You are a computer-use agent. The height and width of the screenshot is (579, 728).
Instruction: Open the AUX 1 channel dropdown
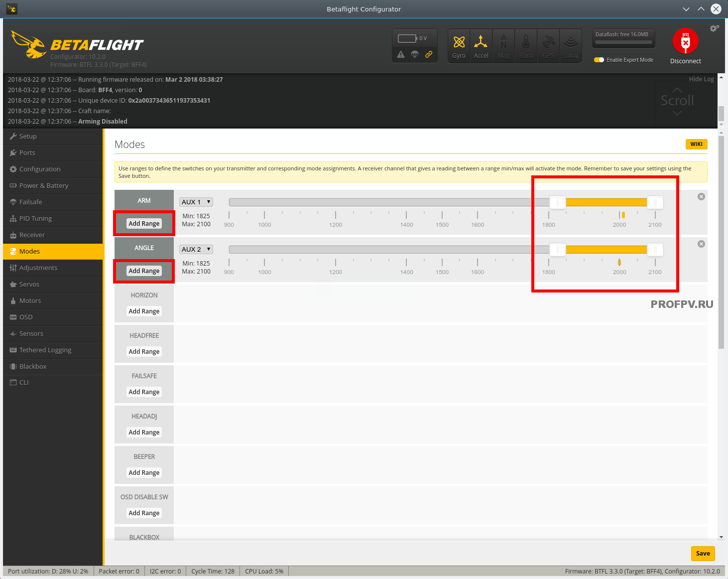(196, 202)
